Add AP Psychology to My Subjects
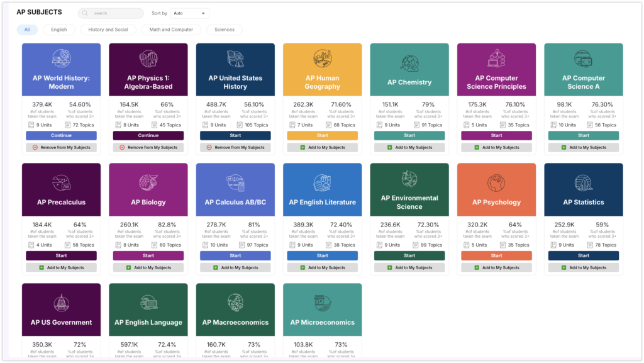 (497, 268)
